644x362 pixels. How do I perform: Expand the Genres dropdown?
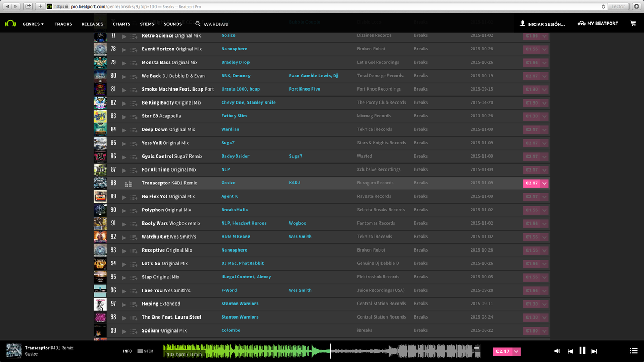coord(33,24)
